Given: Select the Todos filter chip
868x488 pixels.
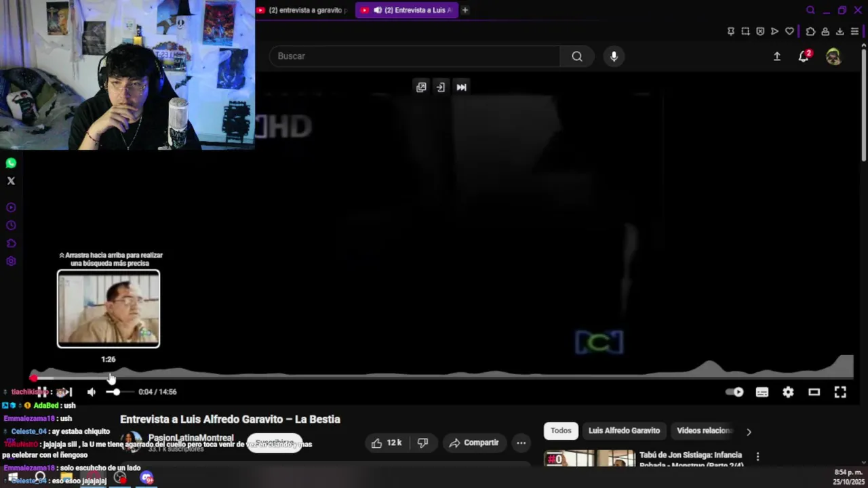Looking at the screenshot, I should [x=561, y=431].
